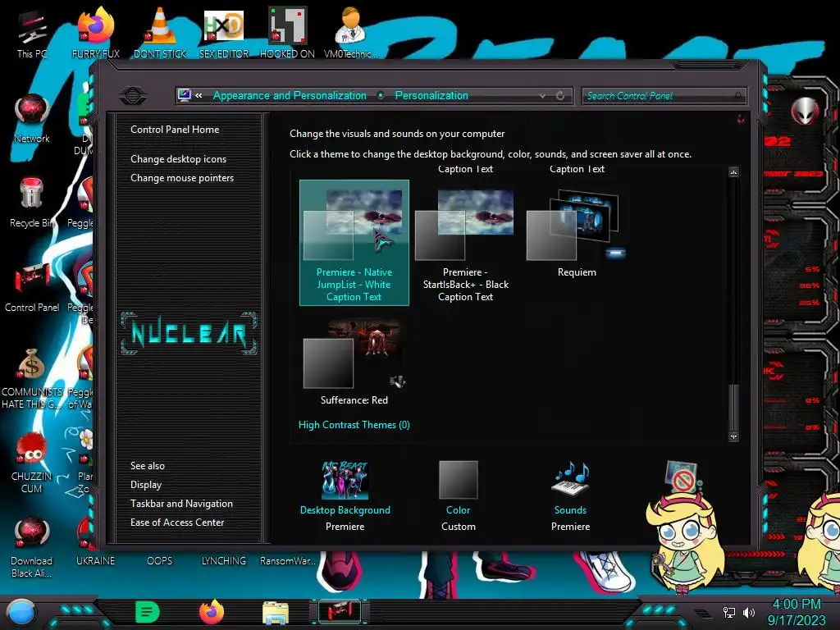840x630 pixels.
Task: Click the network tray icon
Action: pos(729,612)
